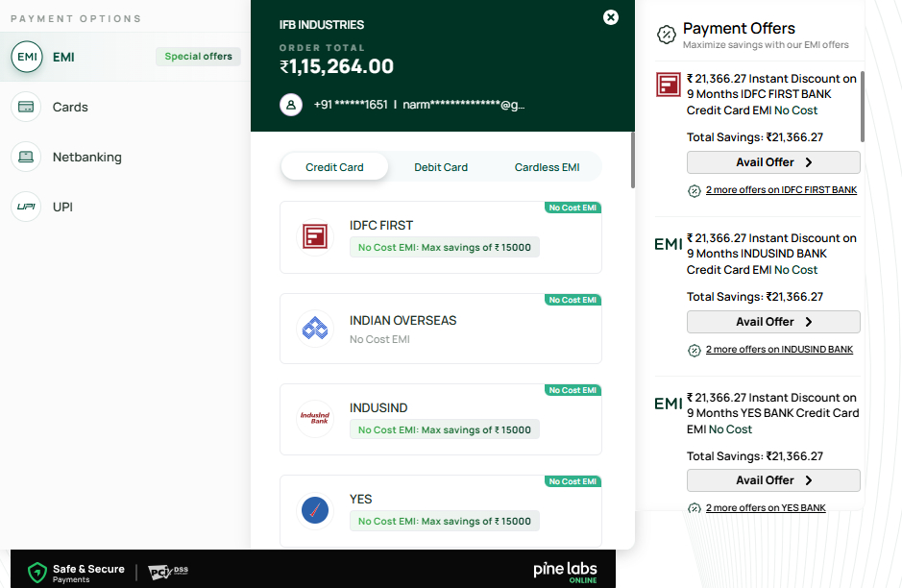Open 2 more offers on INDUSIND BANK
The height and width of the screenshot is (588, 902).
coord(778,350)
